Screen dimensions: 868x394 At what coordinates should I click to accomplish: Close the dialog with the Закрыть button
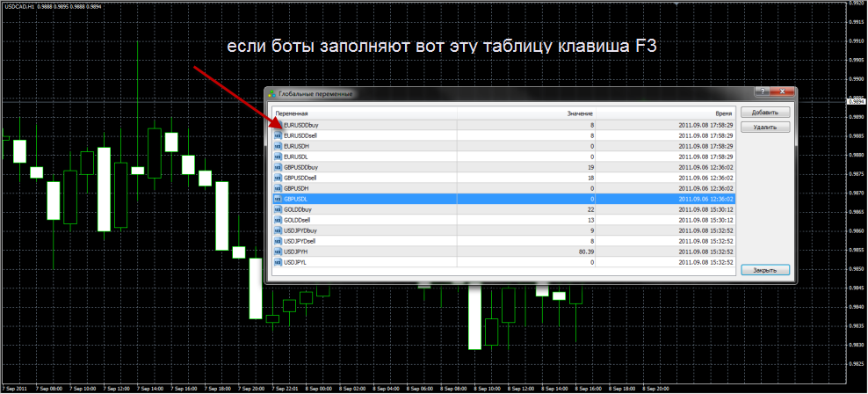tap(765, 270)
